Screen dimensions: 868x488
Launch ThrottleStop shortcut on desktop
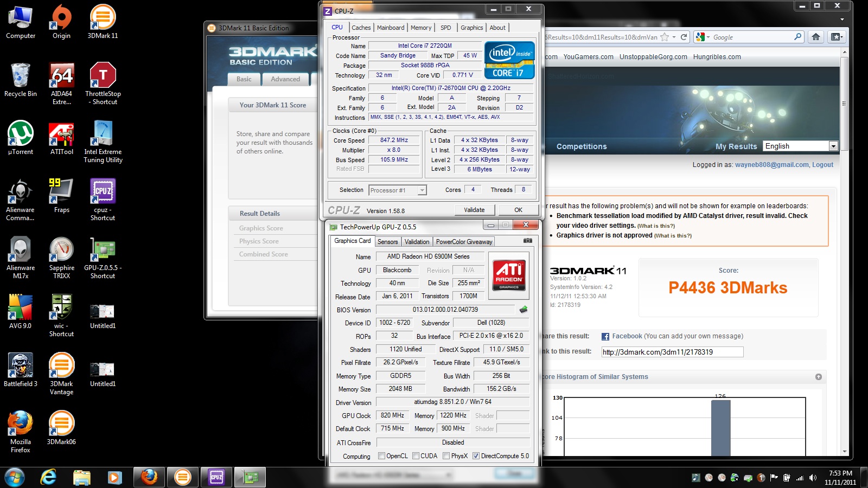103,84
